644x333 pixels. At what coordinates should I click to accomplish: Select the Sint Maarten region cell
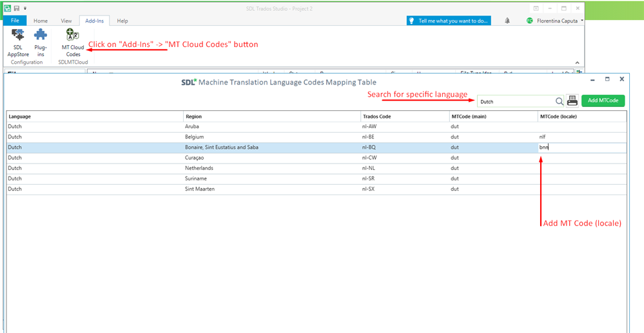click(272, 189)
